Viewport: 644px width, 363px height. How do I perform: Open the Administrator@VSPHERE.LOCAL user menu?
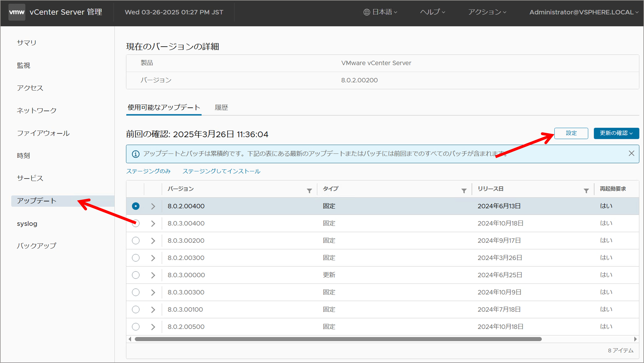(x=584, y=12)
